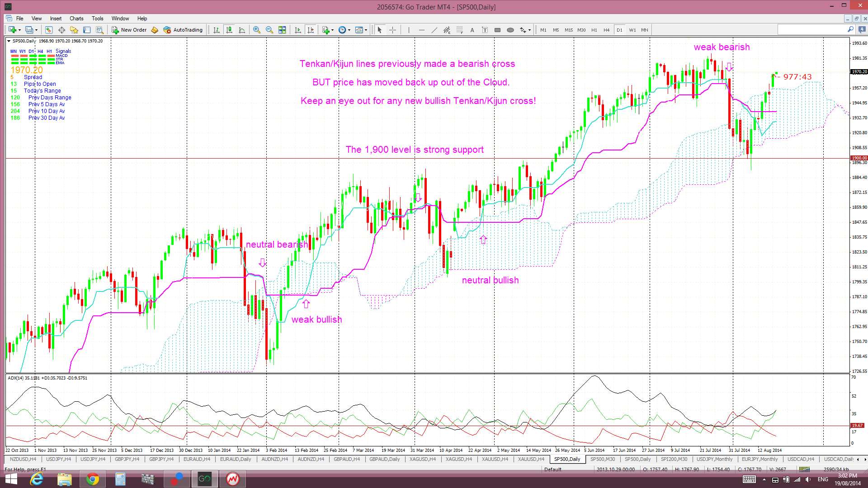
Task: Switch chart to candlesticks mode
Action: pyautogui.click(x=229, y=30)
